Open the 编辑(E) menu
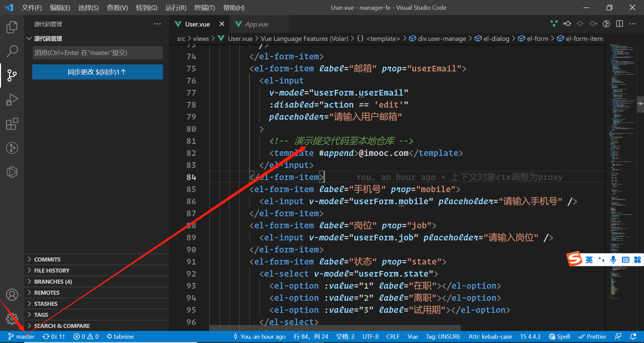The image size is (644, 343). coord(60,8)
